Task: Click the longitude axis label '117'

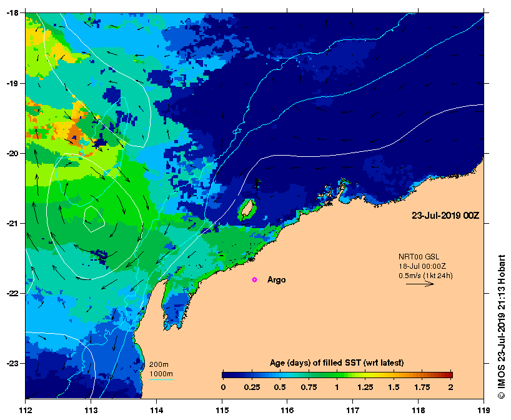Action: (353, 410)
